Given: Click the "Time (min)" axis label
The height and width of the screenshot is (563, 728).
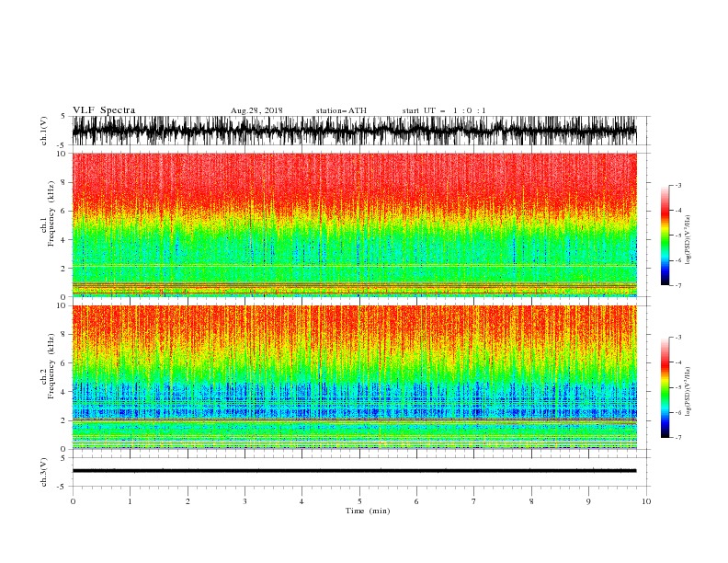Looking at the screenshot, I should point(368,511).
